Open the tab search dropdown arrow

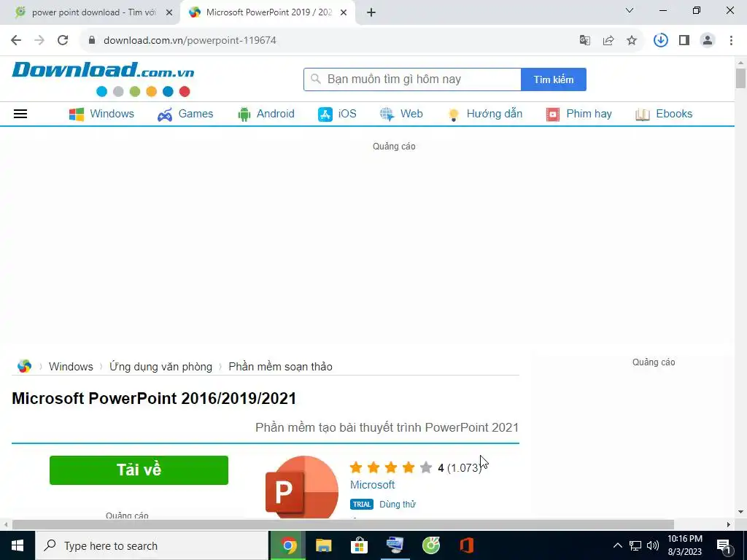(630, 10)
